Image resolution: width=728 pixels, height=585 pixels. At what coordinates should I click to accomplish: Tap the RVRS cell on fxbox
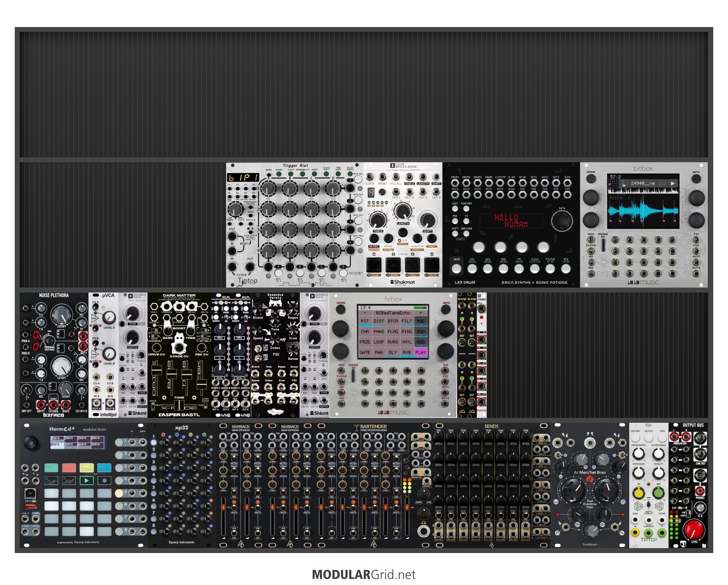[393, 342]
